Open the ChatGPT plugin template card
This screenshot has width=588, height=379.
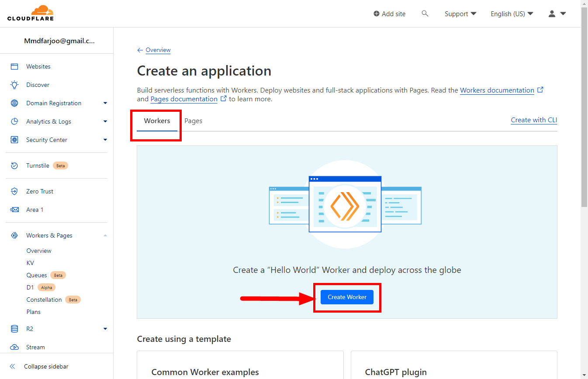click(x=454, y=365)
